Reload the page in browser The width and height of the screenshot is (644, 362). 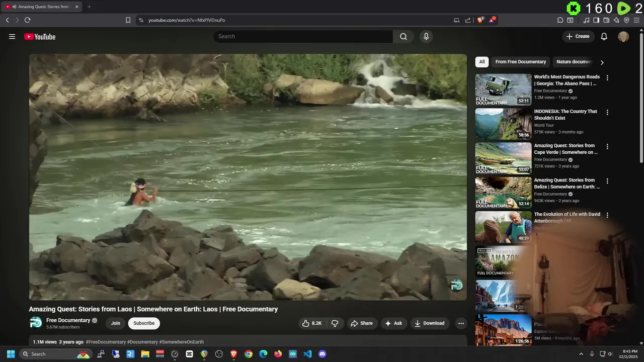coord(27,20)
